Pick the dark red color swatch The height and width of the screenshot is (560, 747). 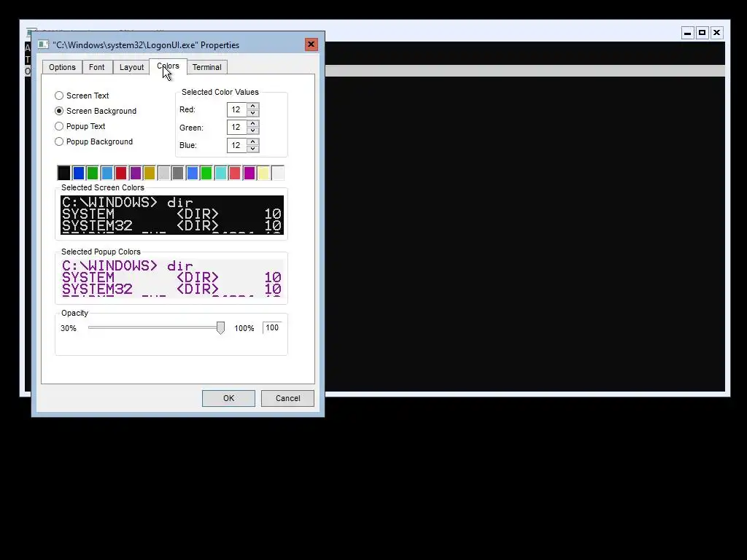tap(121, 173)
